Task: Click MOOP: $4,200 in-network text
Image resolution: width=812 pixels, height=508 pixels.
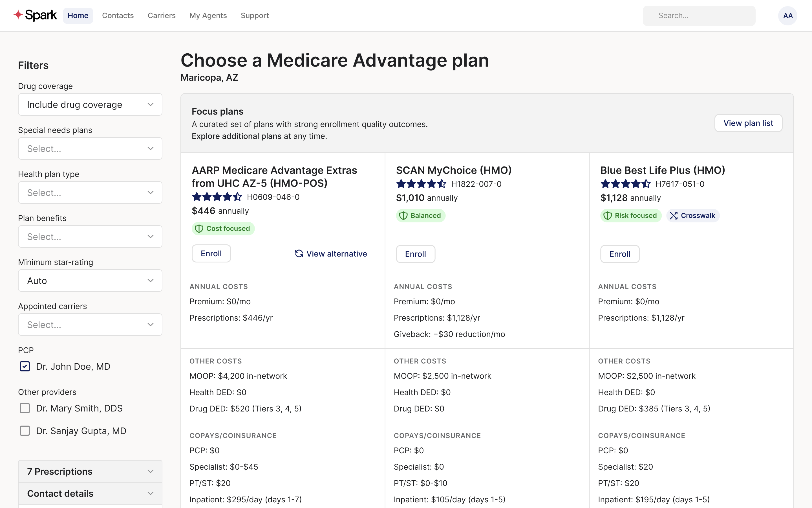Action: [x=238, y=376]
